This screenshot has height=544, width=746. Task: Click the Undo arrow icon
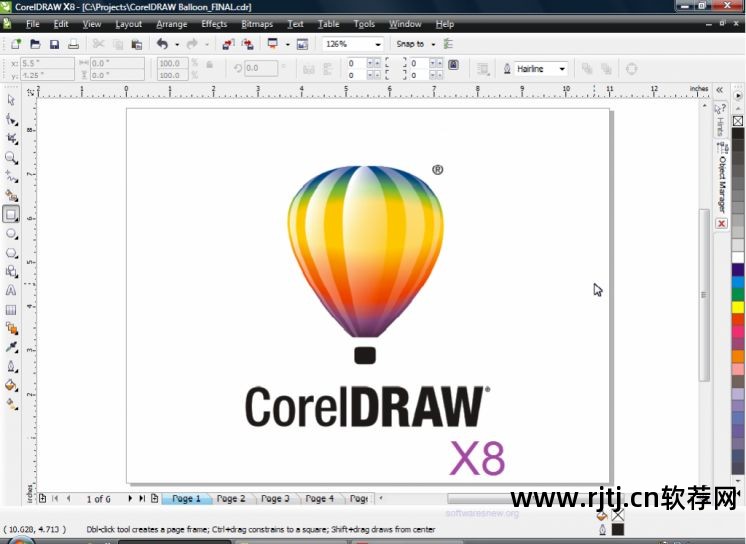[x=162, y=44]
